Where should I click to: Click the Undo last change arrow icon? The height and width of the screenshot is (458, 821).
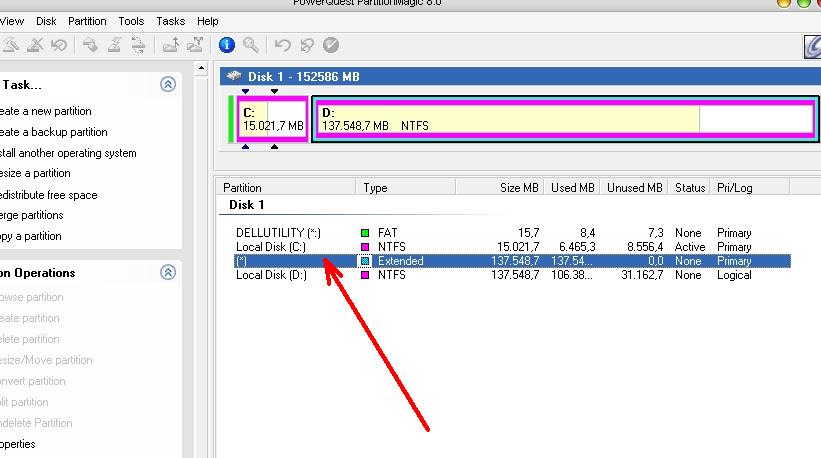pyautogui.click(x=283, y=45)
